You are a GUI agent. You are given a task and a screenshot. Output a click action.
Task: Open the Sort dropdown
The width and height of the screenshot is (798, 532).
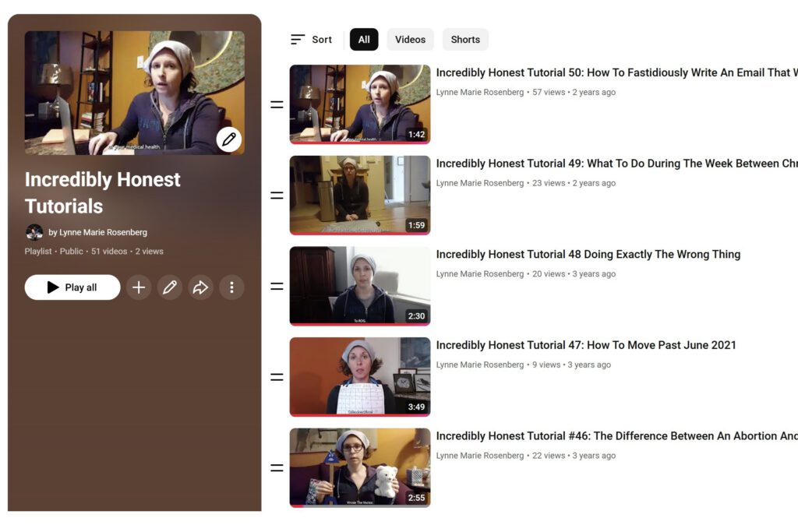311,40
